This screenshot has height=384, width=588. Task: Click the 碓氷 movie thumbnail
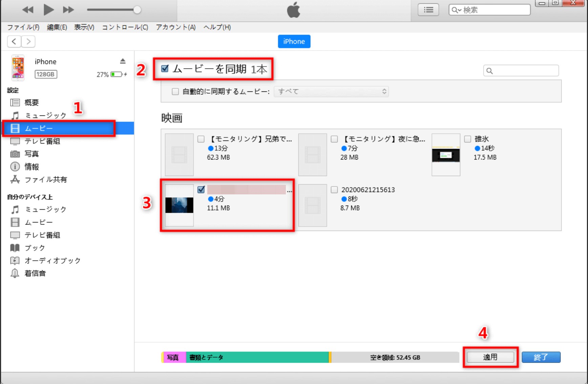pos(446,155)
